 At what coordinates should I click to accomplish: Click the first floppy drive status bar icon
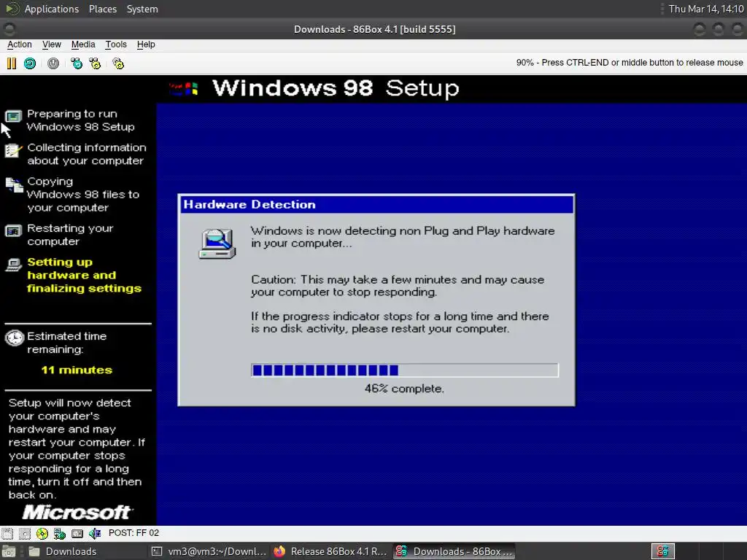coord(7,533)
